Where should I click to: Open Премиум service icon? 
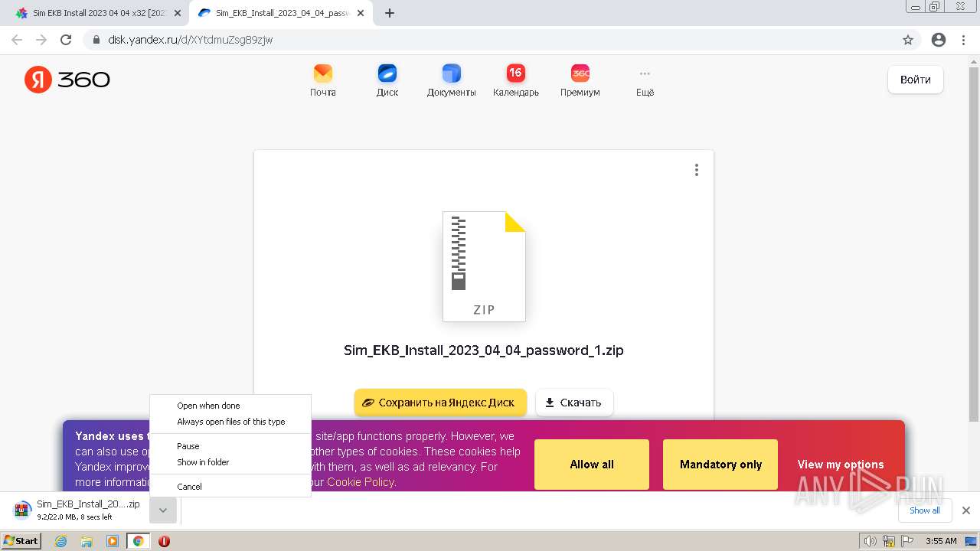pos(580,80)
